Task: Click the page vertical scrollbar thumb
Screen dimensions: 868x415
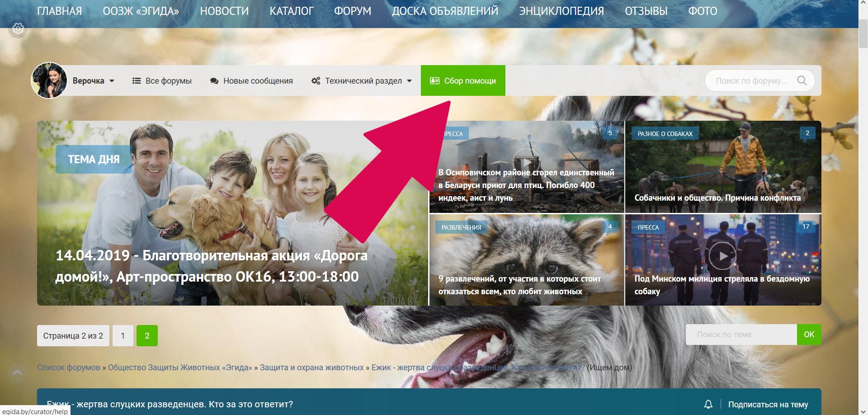Action: [863, 34]
